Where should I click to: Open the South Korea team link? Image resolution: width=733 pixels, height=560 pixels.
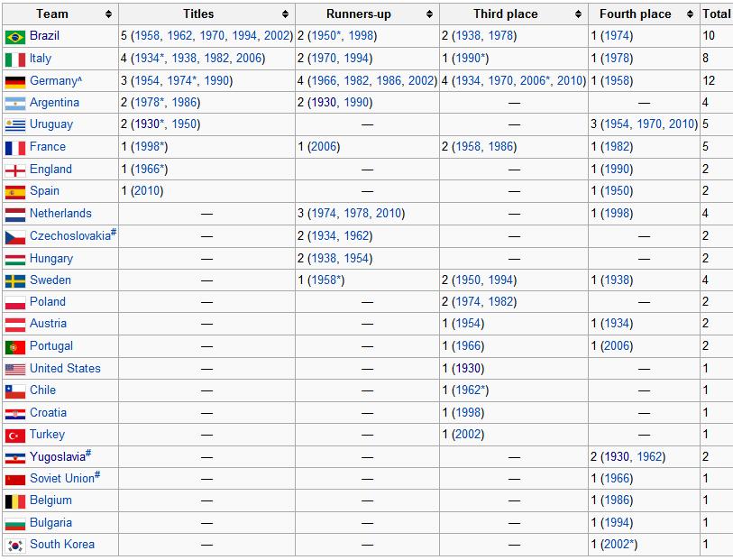(62, 544)
